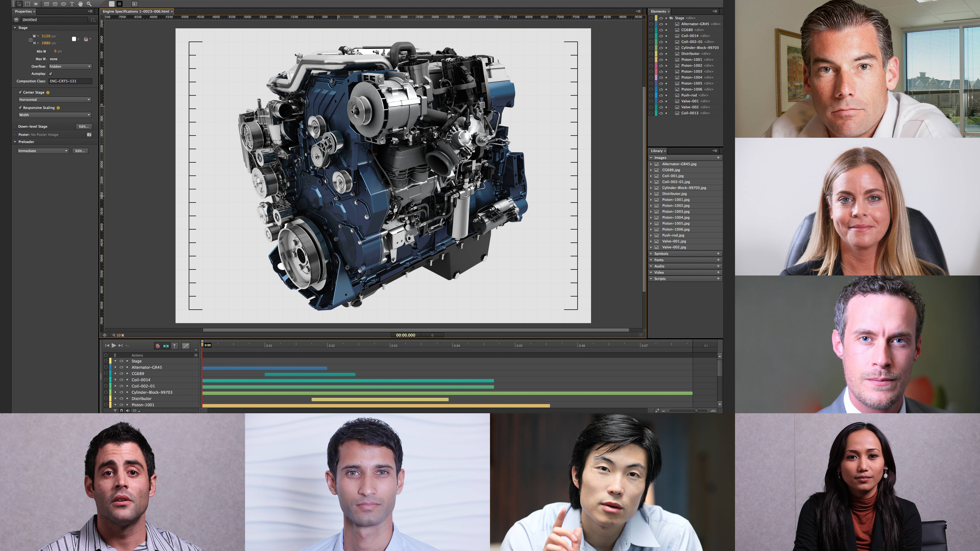Jump timeline to end

point(121,345)
